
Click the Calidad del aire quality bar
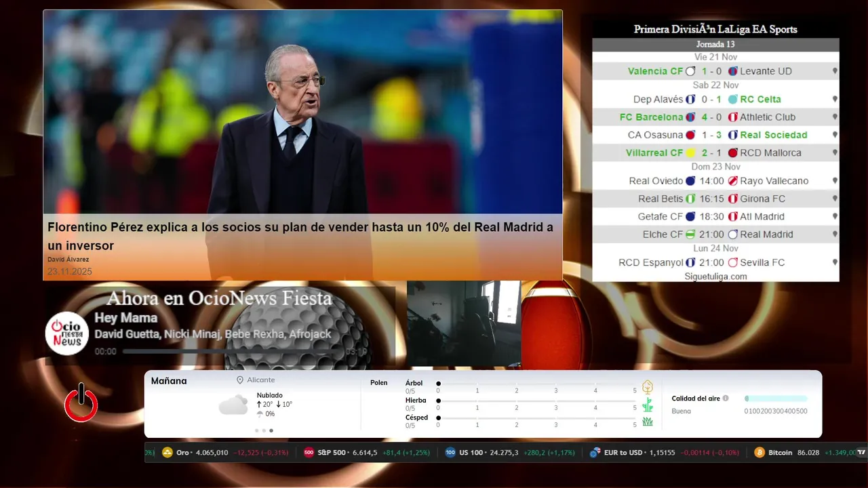pos(776,399)
